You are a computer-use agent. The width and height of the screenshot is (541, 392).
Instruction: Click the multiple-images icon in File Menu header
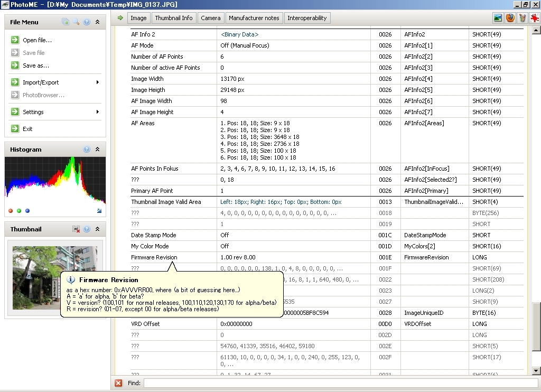pos(66,22)
